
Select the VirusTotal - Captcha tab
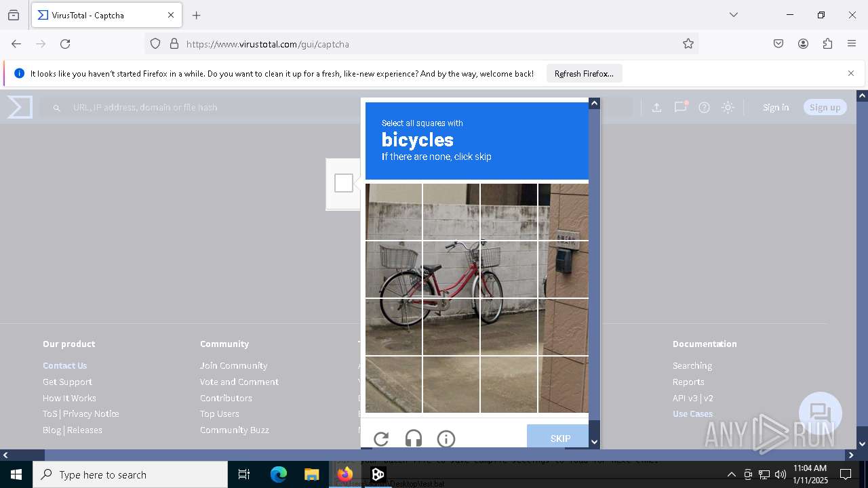coord(106,15)
